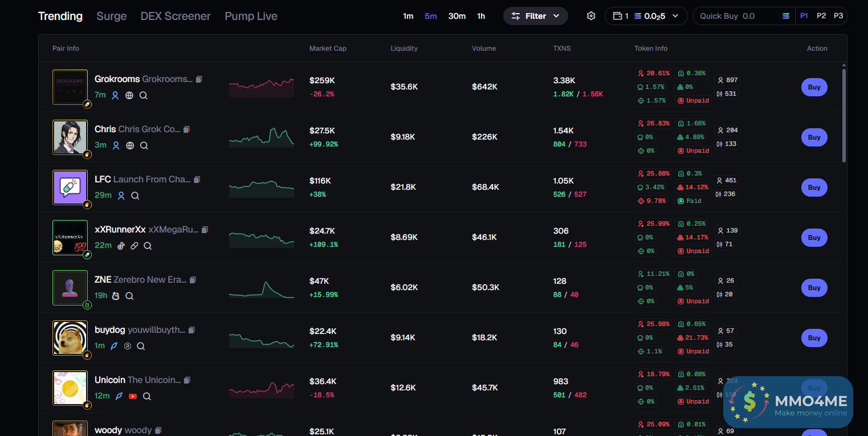This screenshot has height=436, width=868.
Task: Open Chris token's website globe icon
Action: tap(130, 145)
